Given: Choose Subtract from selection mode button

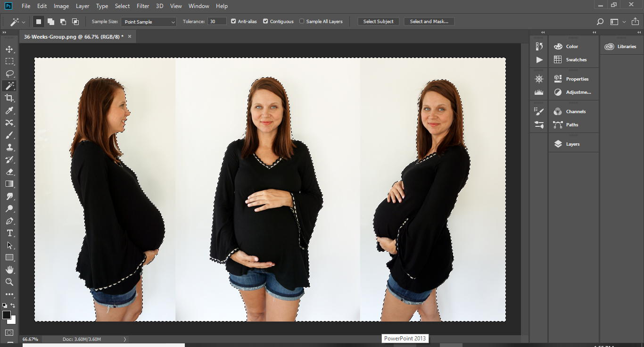Looking at the screenshot, I should 63,22.
